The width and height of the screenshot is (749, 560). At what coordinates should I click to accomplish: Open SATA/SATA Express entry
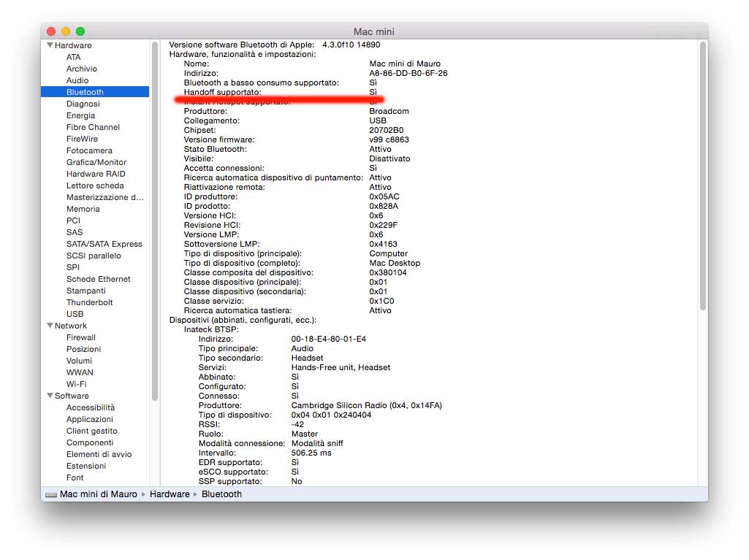point(104,244)
